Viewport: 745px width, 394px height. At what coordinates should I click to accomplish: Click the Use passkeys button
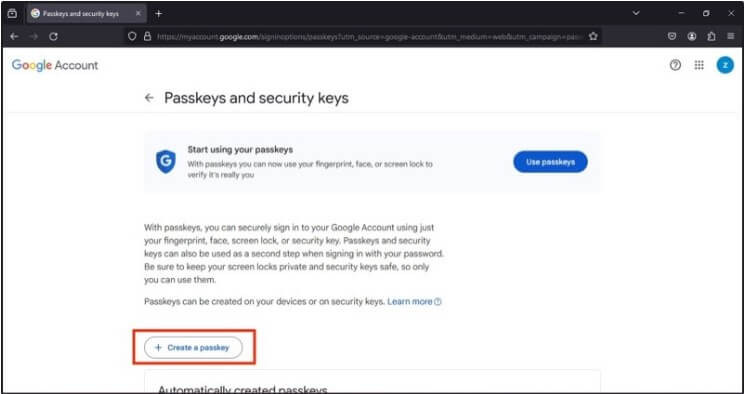pyautogui.click(x=550, y=162)
